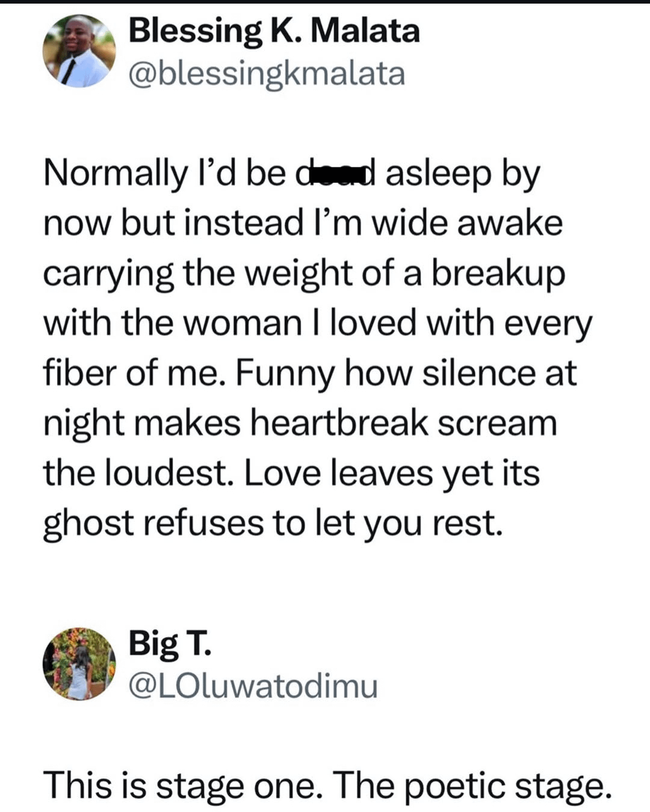
Task: Open Blessing K. Malata's profile picture
Action: point(79,52)
